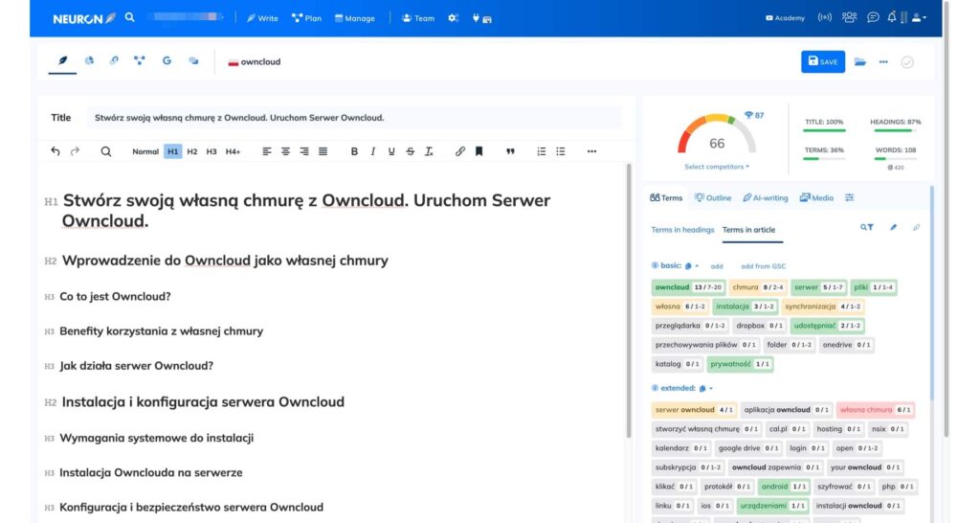Open the Plan menu
The image size is (980, 523).
(306, 18)
